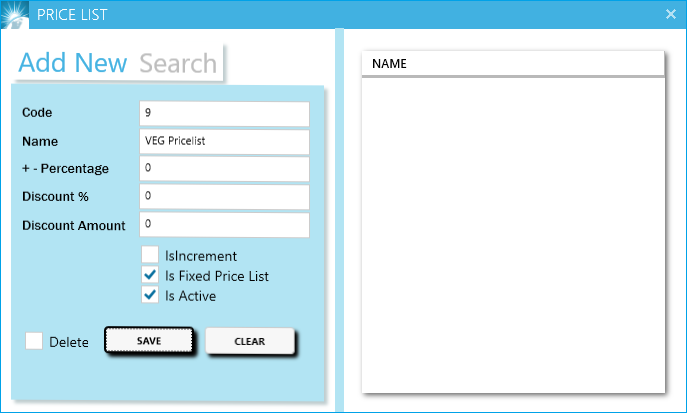Close the Price List window

tap(671, 14)
